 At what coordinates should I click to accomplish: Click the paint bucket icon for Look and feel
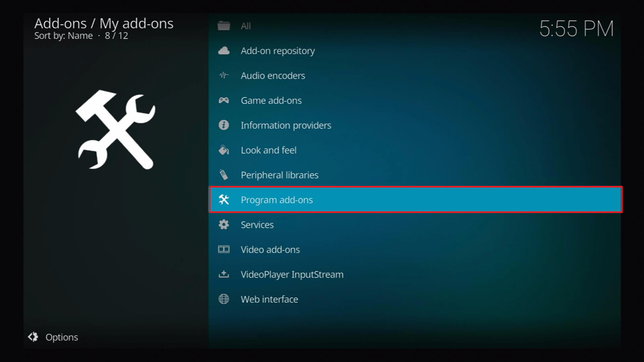[224, 150]
